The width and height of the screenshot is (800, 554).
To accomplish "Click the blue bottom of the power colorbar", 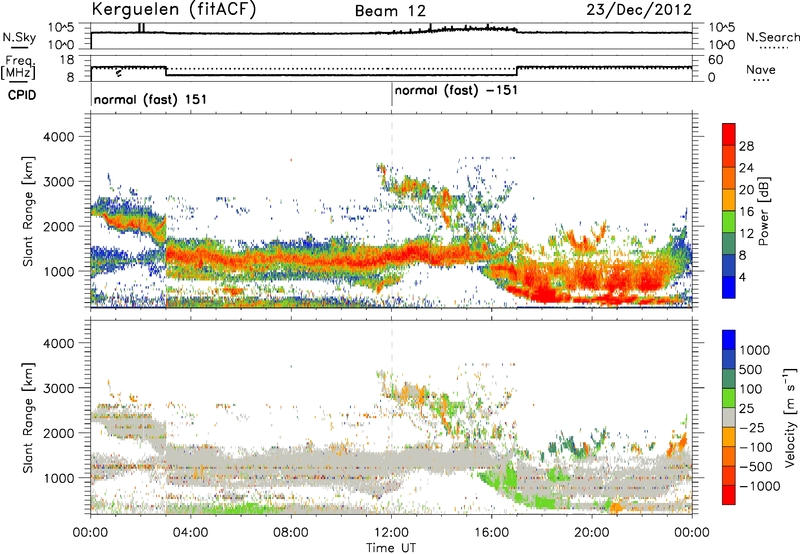I will pos(729,287).
